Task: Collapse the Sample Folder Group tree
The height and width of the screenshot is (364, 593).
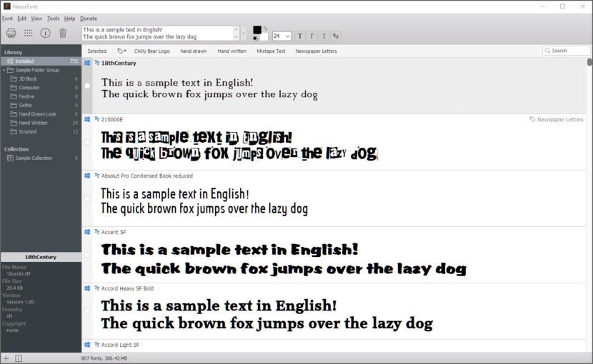Action: tap(4, 70)
